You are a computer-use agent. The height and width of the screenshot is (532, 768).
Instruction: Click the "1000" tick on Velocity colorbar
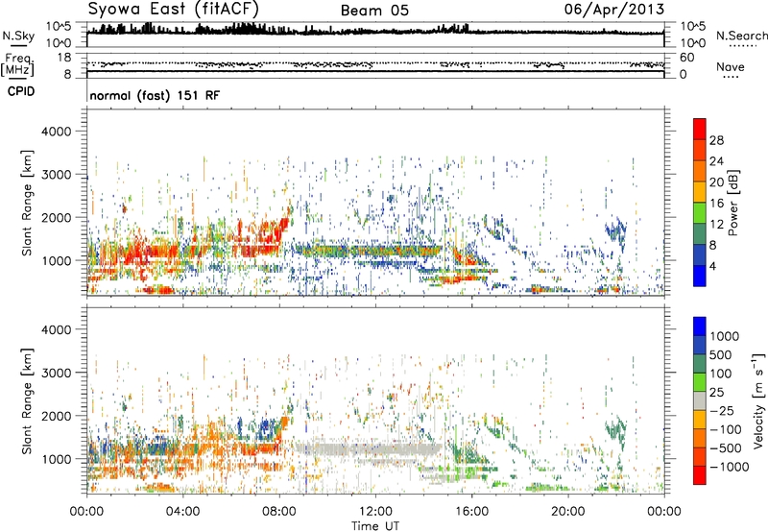click(x=725, y=336)
